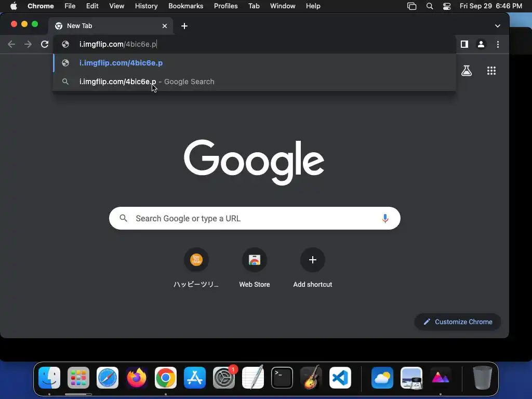Open the Apple menu
The image size is (532, 399).
pyautogui.click(x=14, y=6)
